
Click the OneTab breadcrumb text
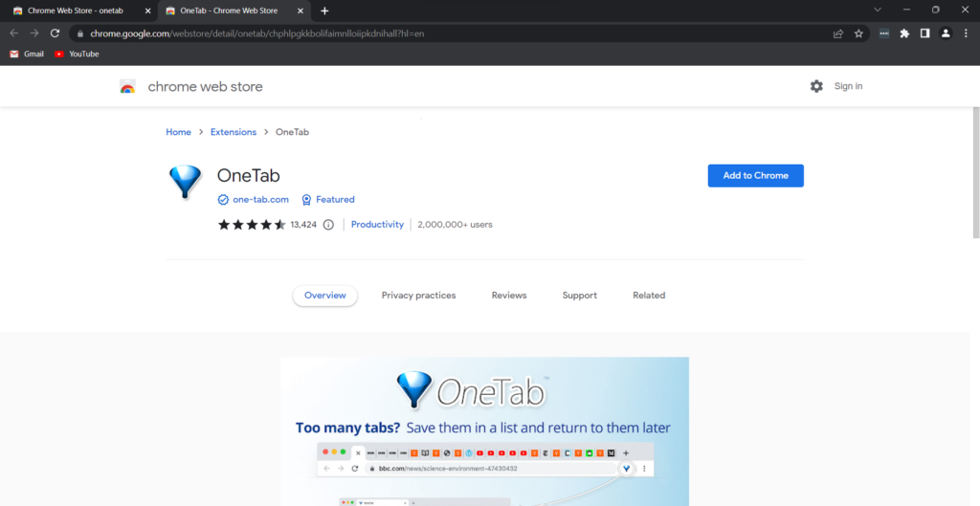point(292,132)
